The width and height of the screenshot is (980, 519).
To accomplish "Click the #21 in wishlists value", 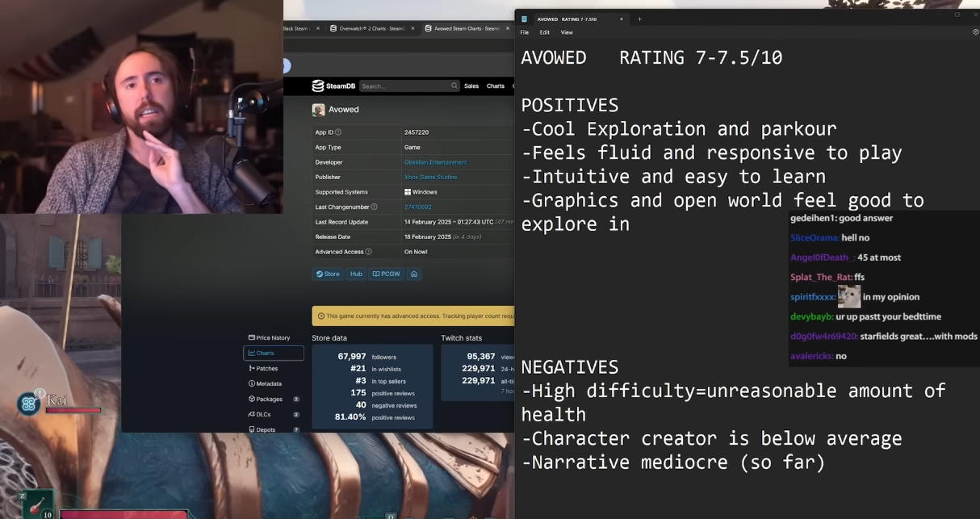I will click(358, 368).
